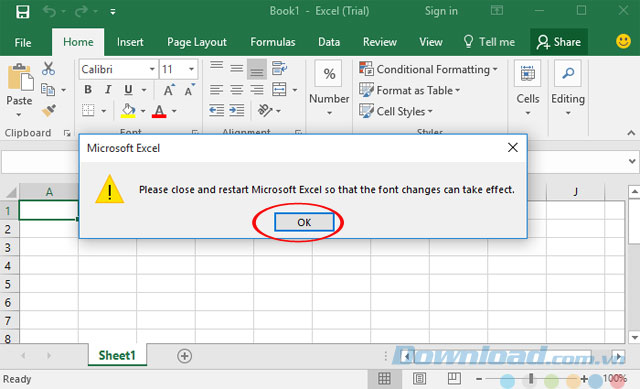Open the Data tab
This screenshot has height=389, width=640.
[329, 42]
